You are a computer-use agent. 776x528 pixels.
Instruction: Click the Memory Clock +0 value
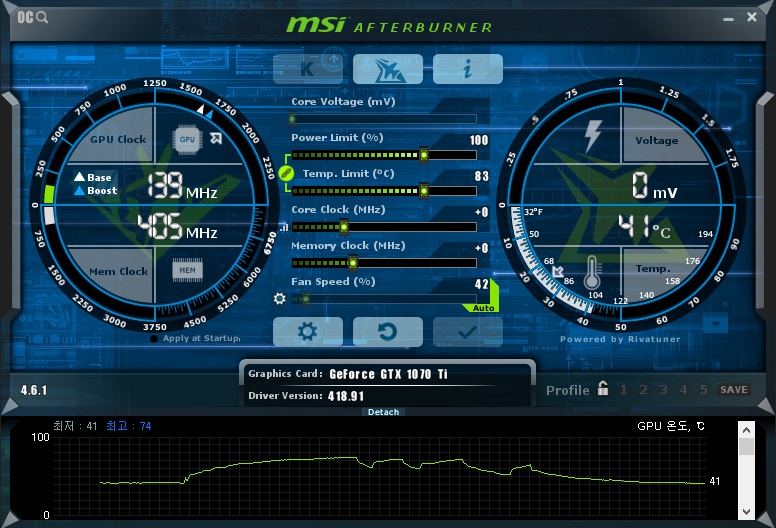(x=482, y=248)
